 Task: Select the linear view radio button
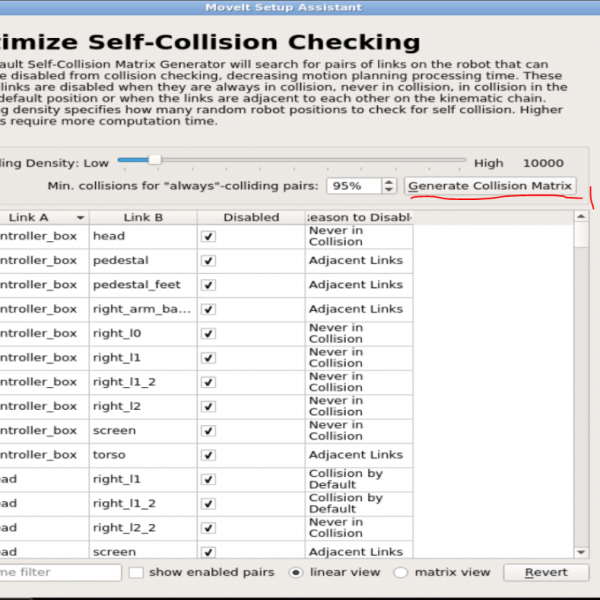[295, 572]
